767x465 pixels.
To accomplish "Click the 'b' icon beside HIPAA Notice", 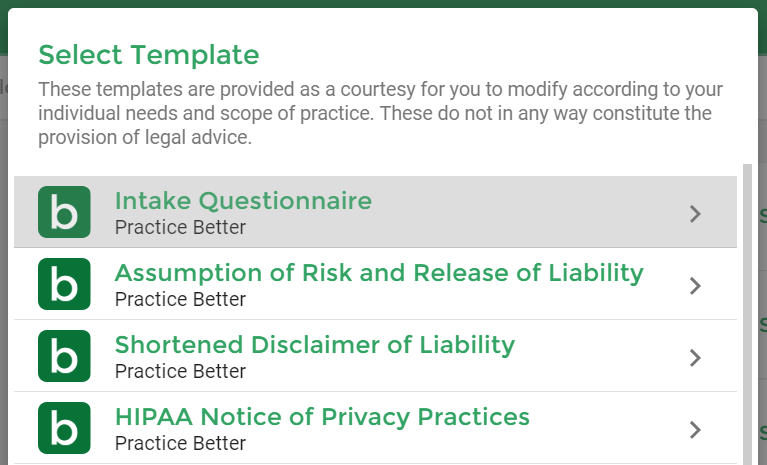I will (x=64, y=428).
